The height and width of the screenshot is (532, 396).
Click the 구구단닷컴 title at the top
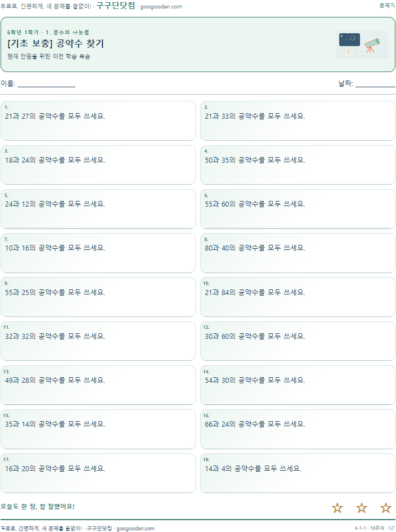coord(116,6)
